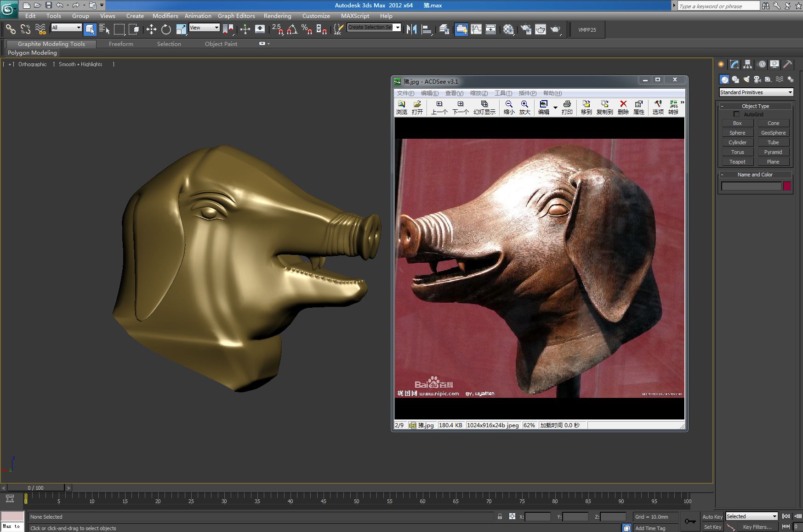The width and height of the screenshot is (803, 532).
Task: Click the object color swatch
Action: tap(787, 186)
